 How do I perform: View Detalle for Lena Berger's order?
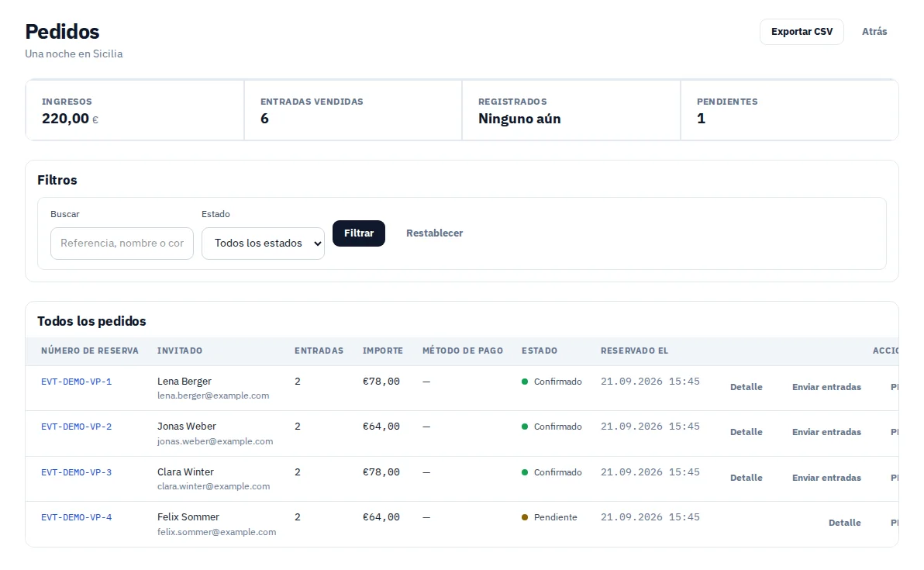pyautogui.click(x=746, y=387)
